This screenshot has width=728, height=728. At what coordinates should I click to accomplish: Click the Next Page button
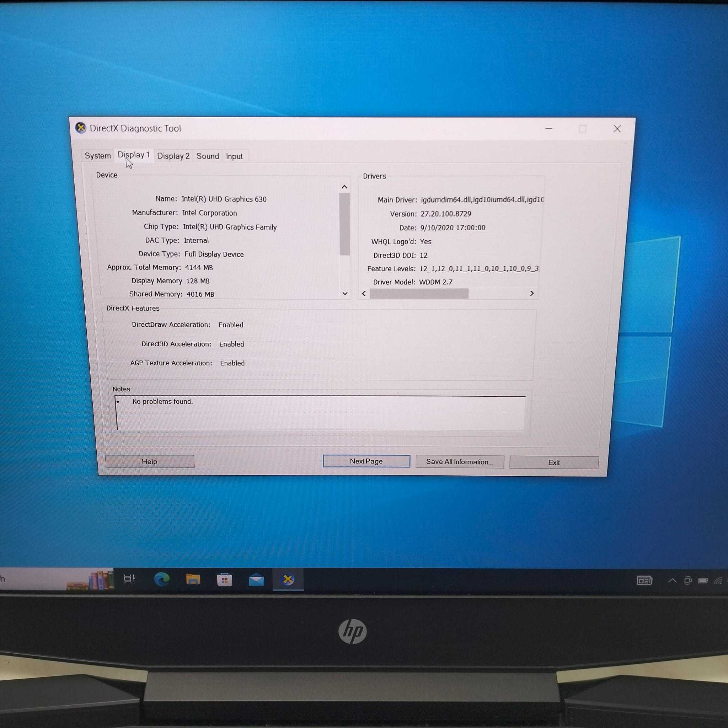tap(366, 461)
